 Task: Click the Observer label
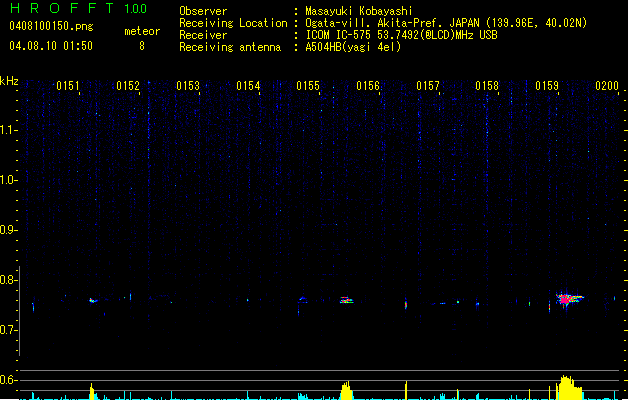(203, 11)
